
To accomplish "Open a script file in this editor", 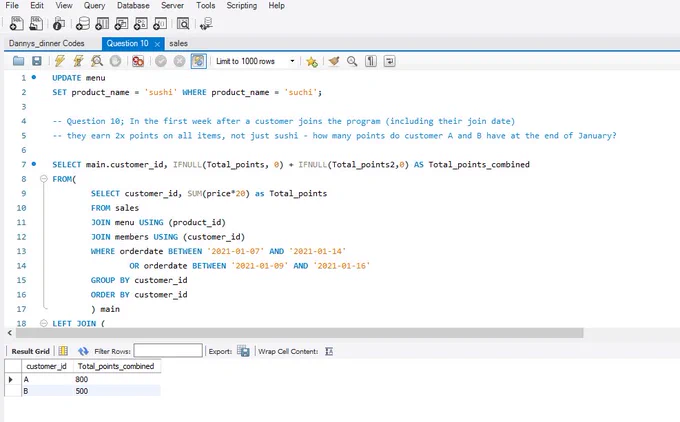I will (x=18, y=61).
